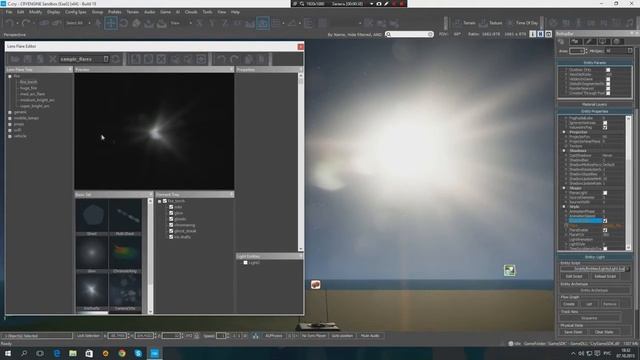Open the File menu

tap(9, 12)
